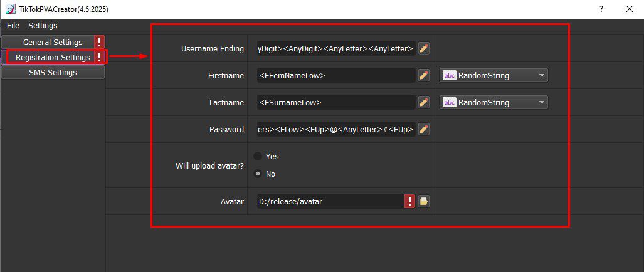Viewport: 644px width, 272px height.
Task: Click the 'Avatar' label text
Action: [x=232, y=201]
